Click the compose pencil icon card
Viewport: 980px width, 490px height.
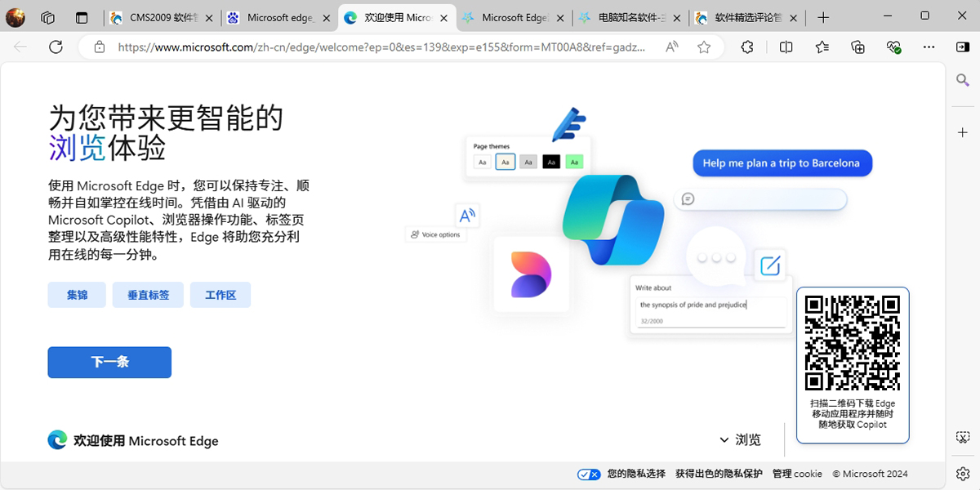pyautogui.click(x=769, y=266)
